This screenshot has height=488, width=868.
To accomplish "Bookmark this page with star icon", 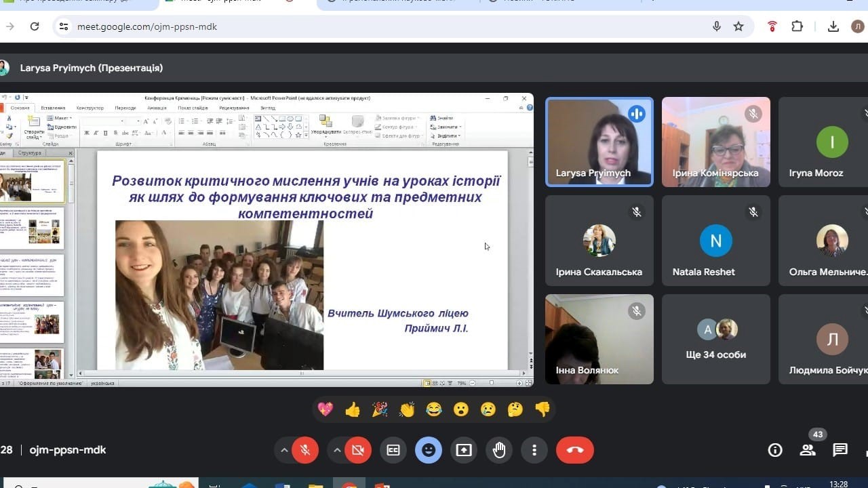I will 738,26.
